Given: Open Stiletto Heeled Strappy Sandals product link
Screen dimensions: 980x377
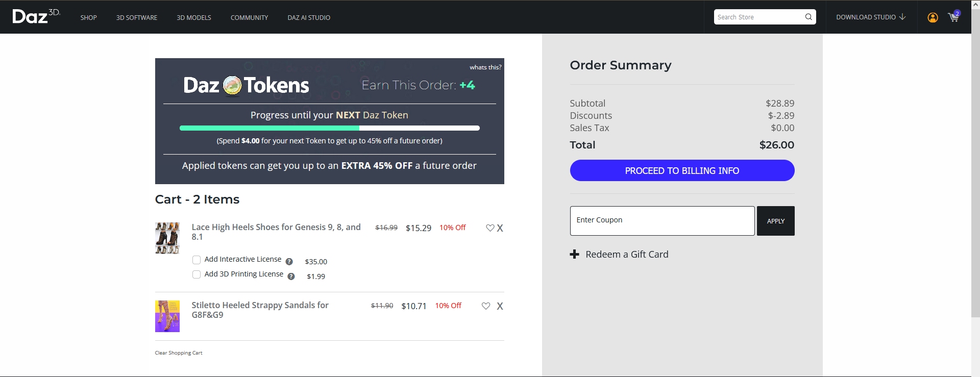Looking at the screenshot, I should pos(260,310).
